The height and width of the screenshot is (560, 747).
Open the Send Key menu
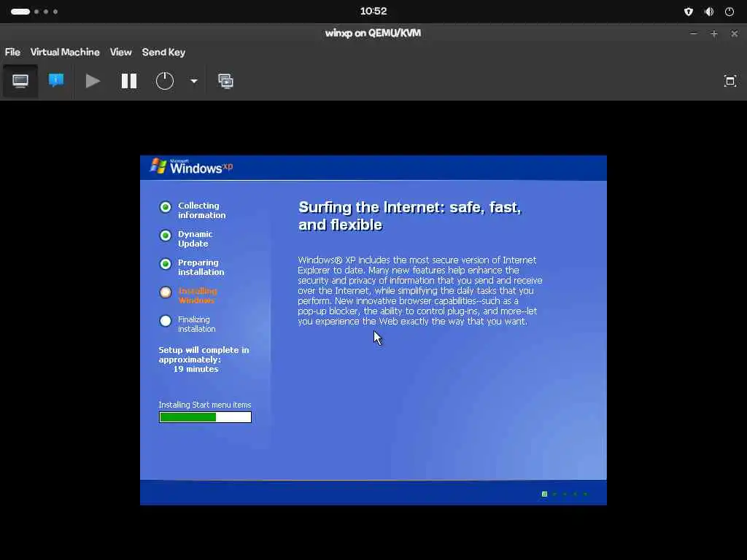click(163, 52)
